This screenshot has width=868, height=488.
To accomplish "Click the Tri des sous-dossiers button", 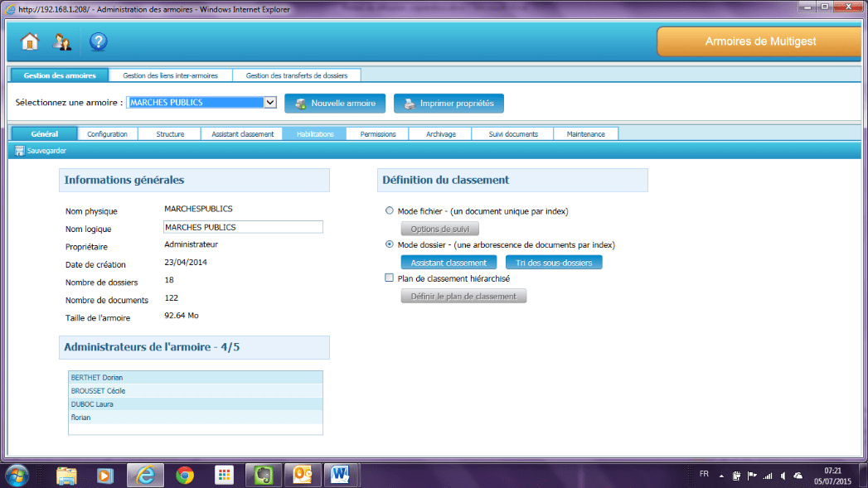I will tap(554, 263).
